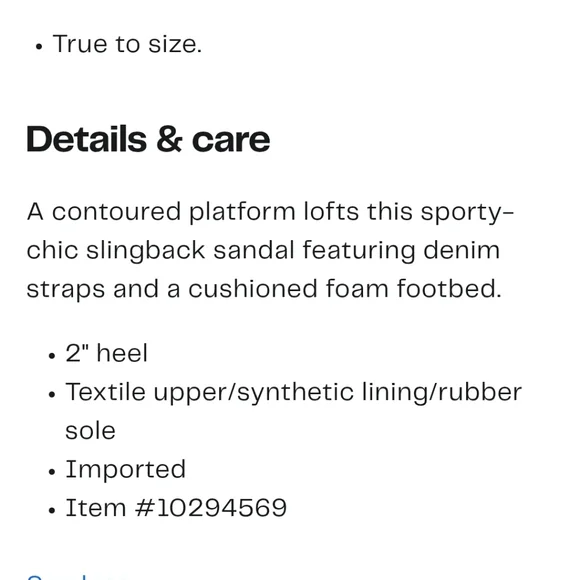Click the ampersand in 'Details & care'
Screen dimensions: 580x580
pos(169,139)
